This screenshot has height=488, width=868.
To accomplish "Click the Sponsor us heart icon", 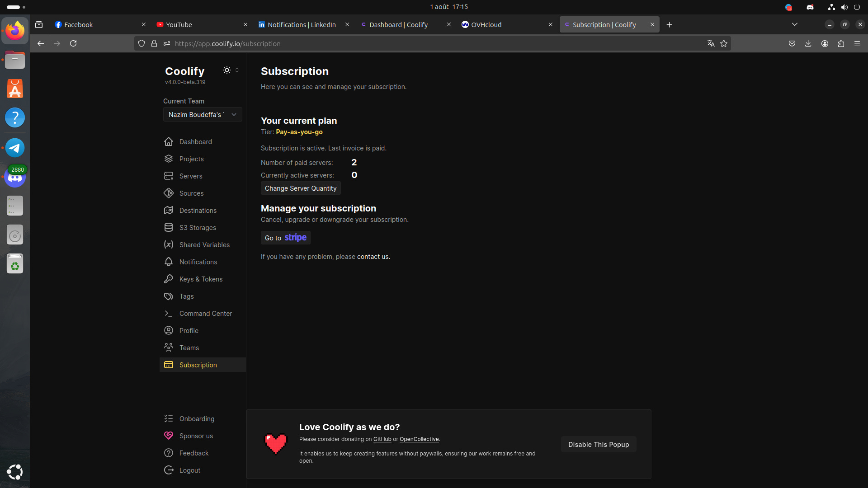I will [x=169, y=436].
